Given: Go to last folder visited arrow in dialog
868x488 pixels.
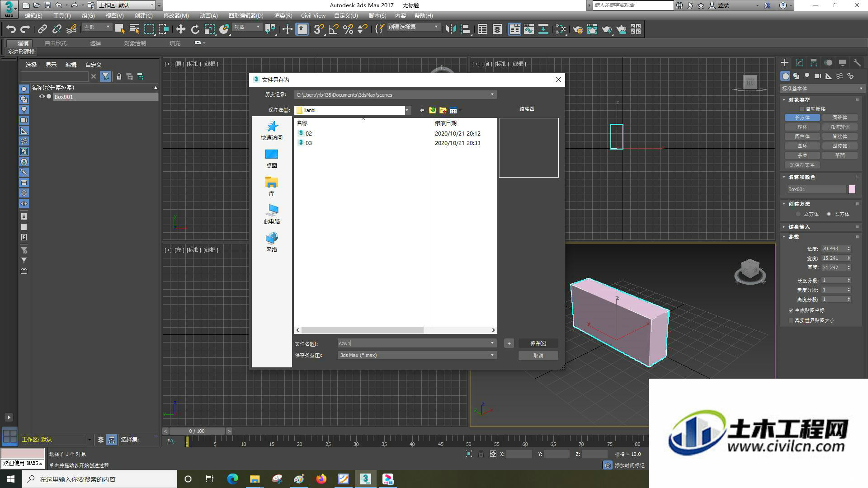Looking at the screenshot, I should coord(422,110).
